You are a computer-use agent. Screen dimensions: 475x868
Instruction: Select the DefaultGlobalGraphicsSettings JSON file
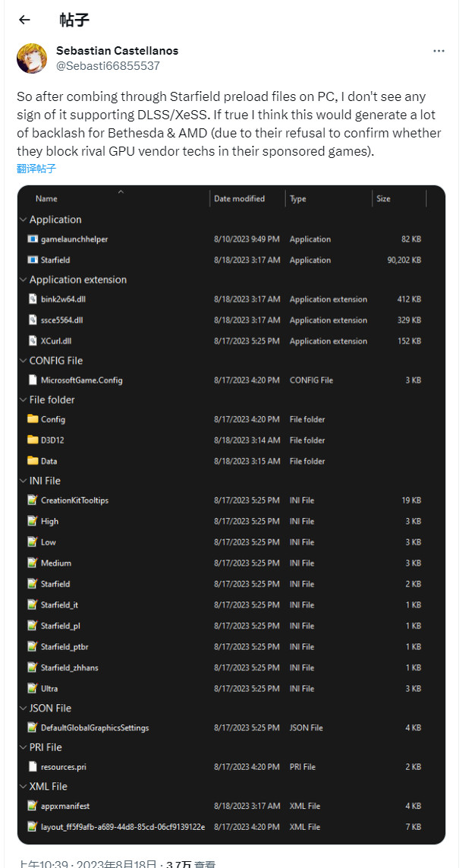95,728
